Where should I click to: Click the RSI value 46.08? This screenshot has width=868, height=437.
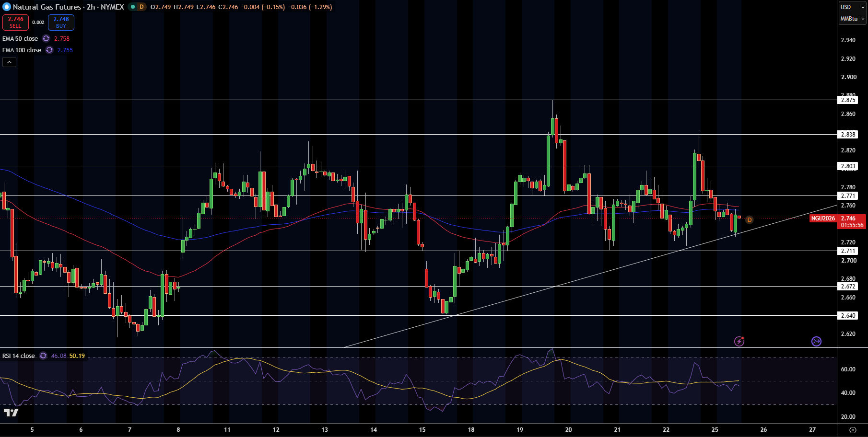tap(59, 356)
